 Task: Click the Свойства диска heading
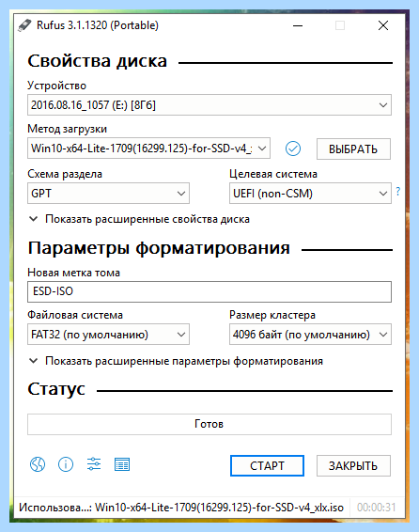[98, 61]
